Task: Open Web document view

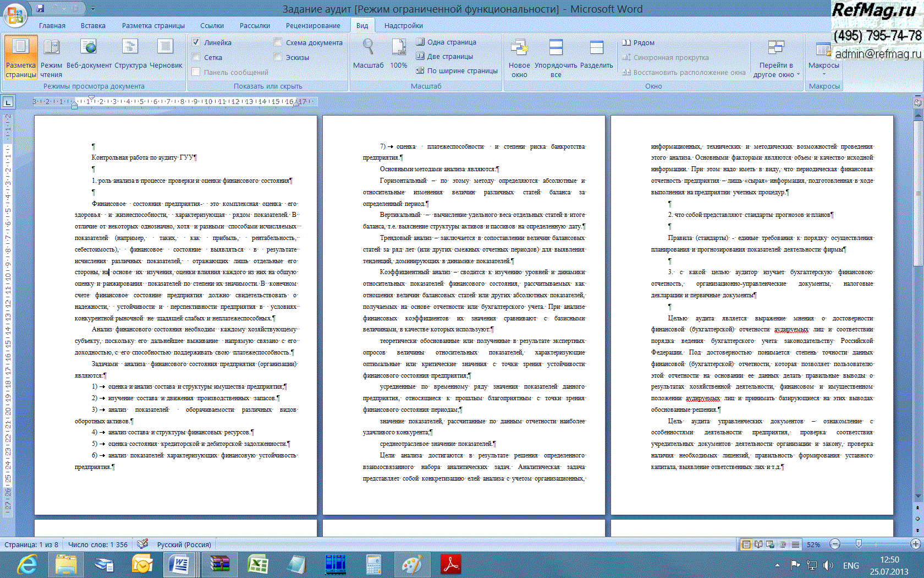Action: [89, 55]
